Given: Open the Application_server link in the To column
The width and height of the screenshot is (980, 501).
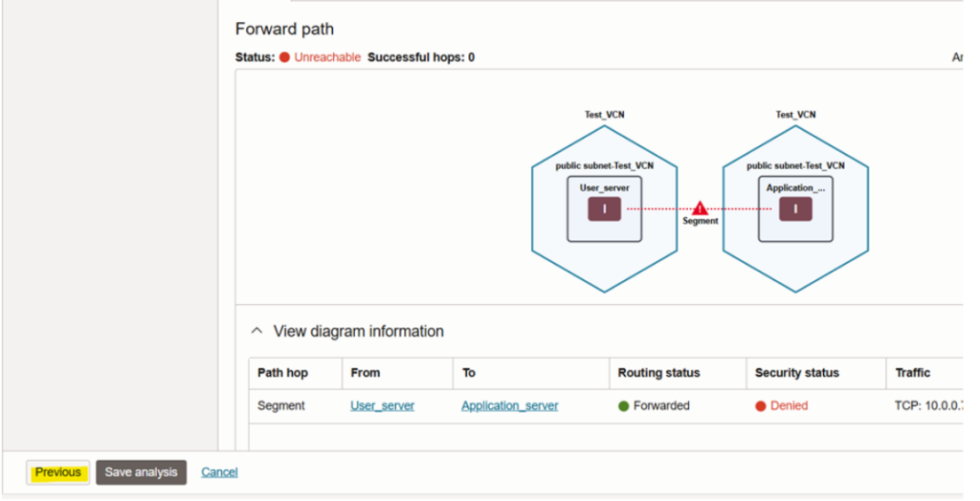Looking at the screenshot, I should click(x=509, y=405).
